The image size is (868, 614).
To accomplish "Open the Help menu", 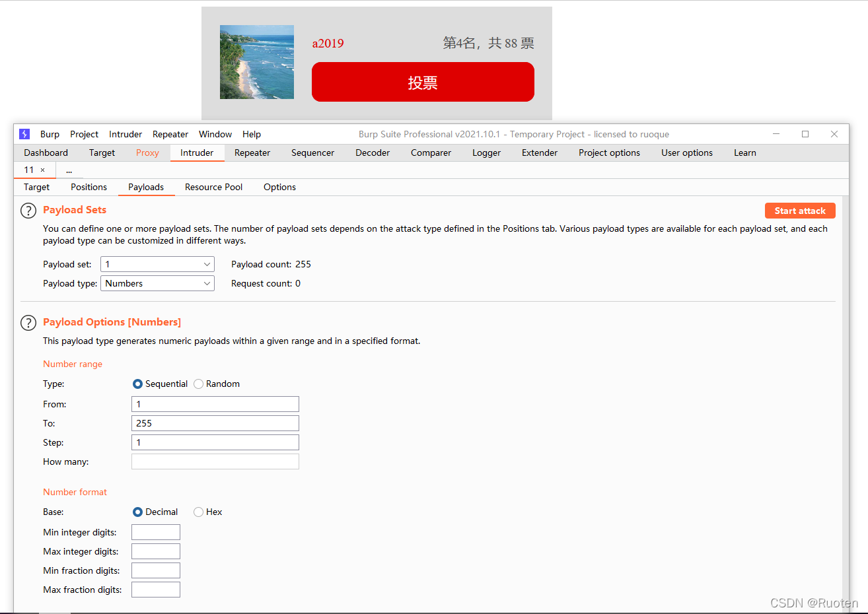I will pos(252,134).
